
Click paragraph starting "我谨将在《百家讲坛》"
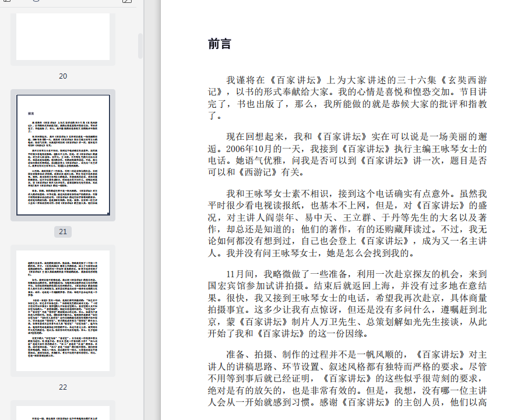point(347,98)
